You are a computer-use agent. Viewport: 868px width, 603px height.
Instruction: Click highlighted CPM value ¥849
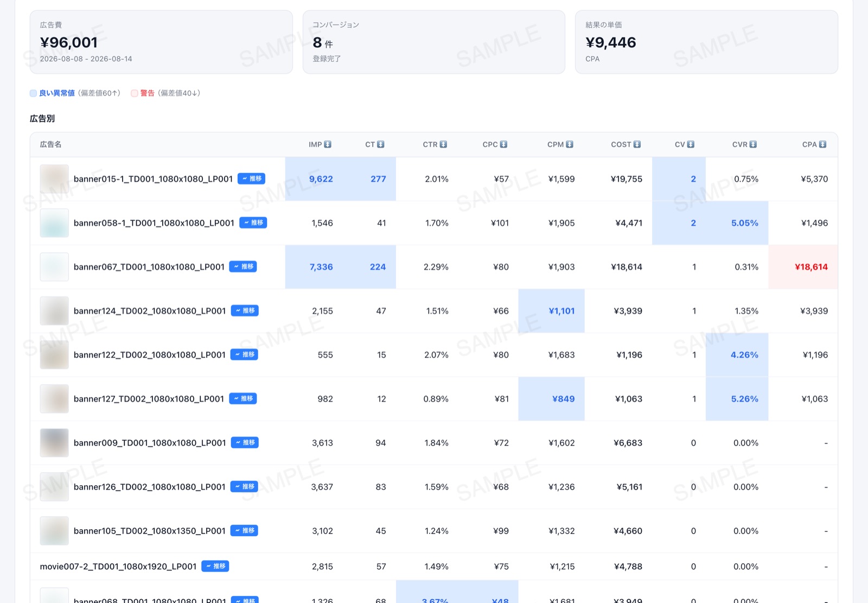(x=563, y=398)
